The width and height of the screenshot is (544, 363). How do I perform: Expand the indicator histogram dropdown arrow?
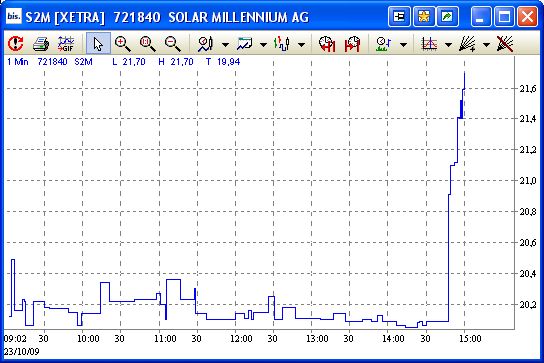[449, 44]
